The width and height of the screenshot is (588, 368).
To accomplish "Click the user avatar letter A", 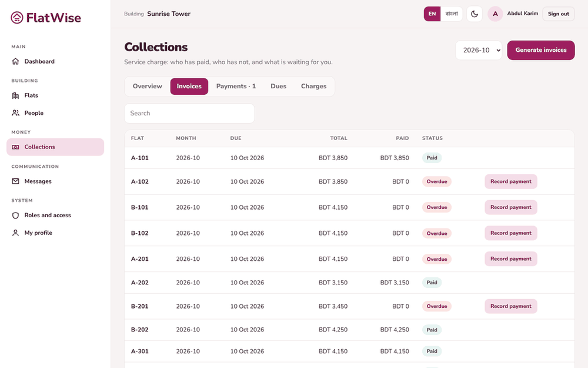I will tap(495, 14).
